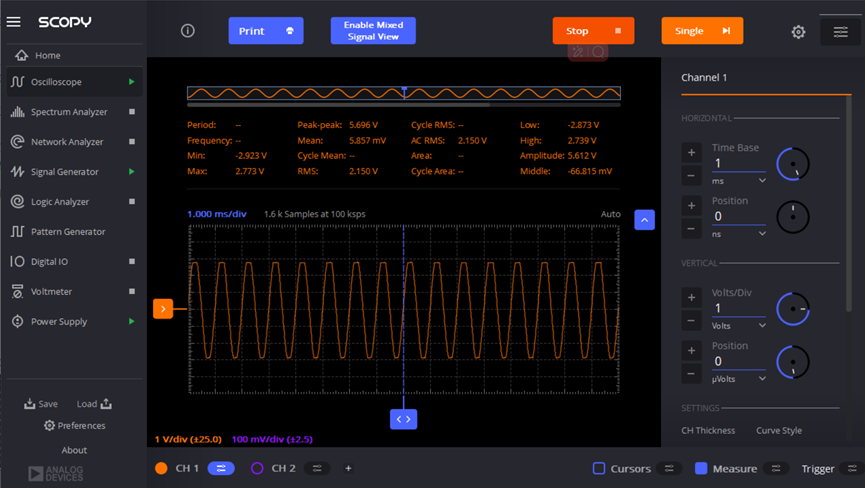The height and width of the screenshot is (488, 865).
Task: Open Cursors settings menu button
Action: 669,469
